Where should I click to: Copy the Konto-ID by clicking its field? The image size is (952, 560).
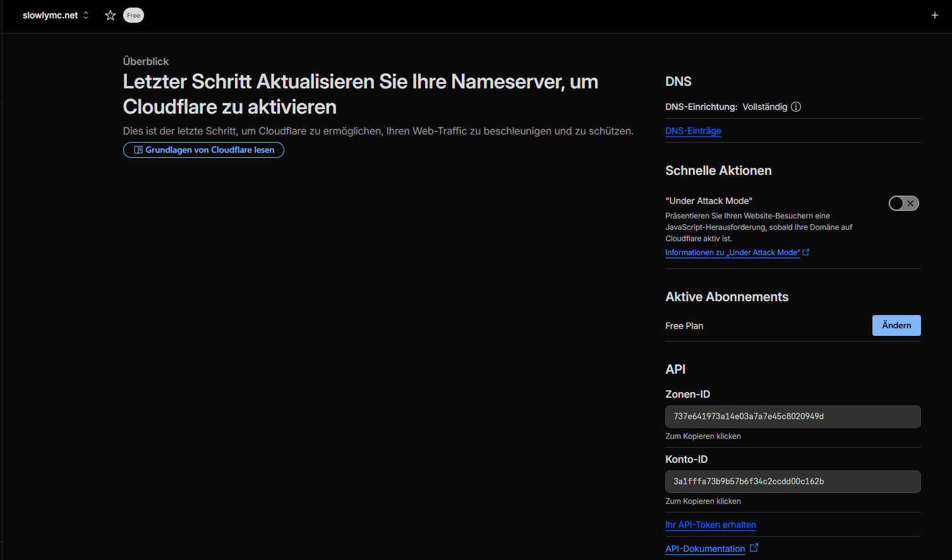tap(792, 481)
